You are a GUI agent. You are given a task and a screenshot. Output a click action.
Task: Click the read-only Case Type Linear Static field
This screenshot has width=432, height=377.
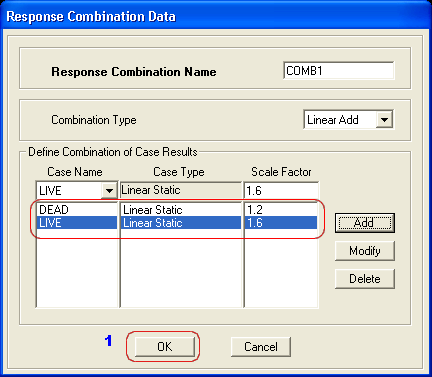coord(180,190)
